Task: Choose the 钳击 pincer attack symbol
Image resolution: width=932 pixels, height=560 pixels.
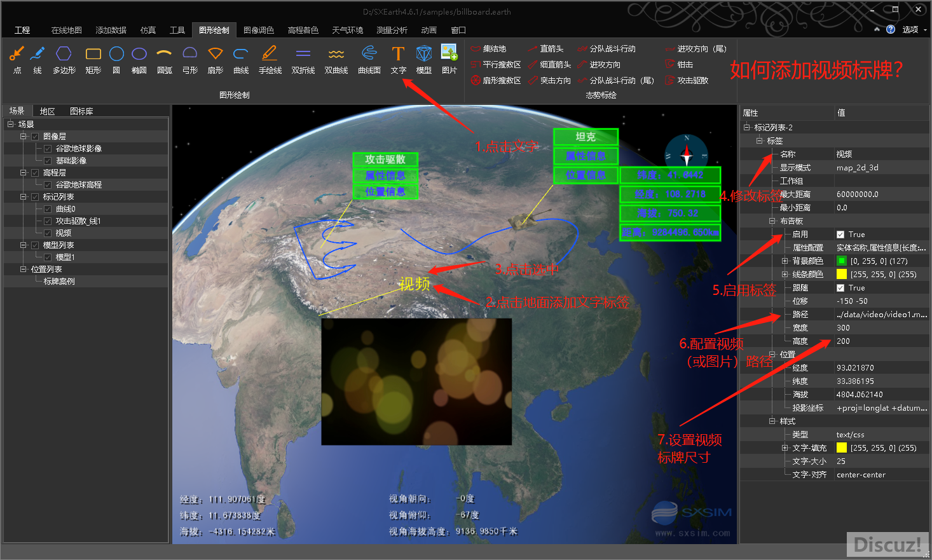Action: tap(679, 65)
